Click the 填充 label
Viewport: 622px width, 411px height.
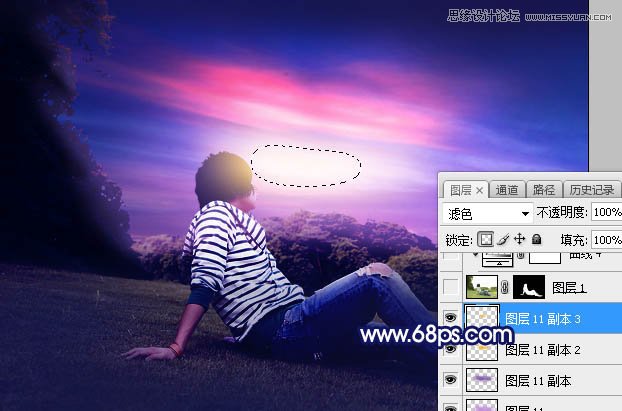point(574,240)
